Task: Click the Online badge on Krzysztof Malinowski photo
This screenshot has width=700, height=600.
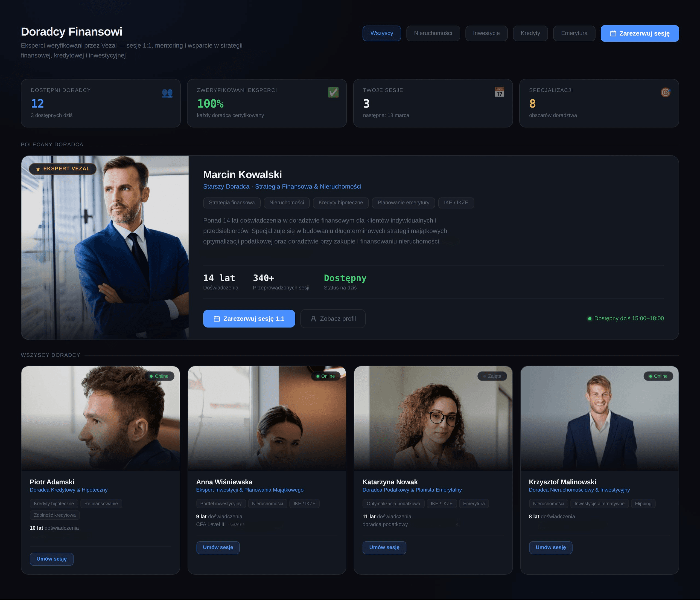Action: point(658,376)
